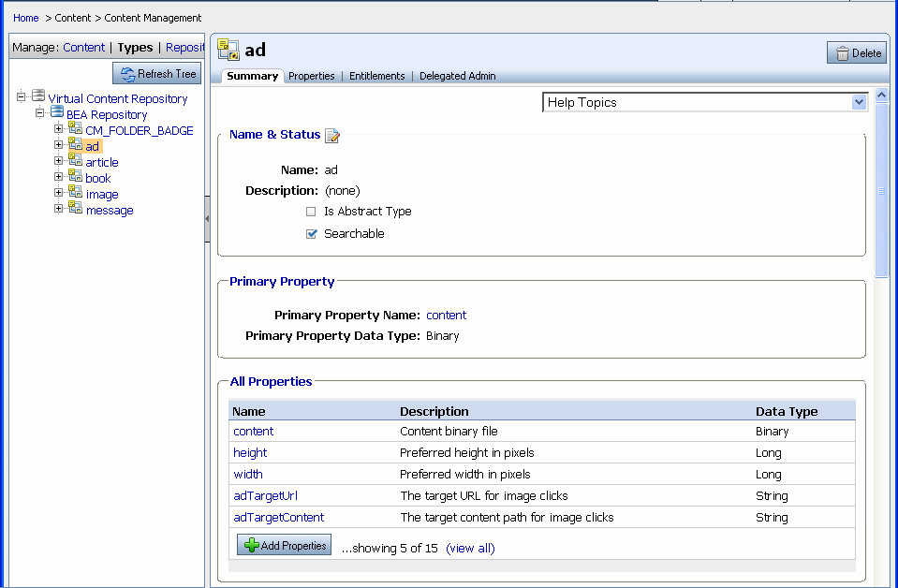Click the ad type icon in the header

click(x=228, y=50)
